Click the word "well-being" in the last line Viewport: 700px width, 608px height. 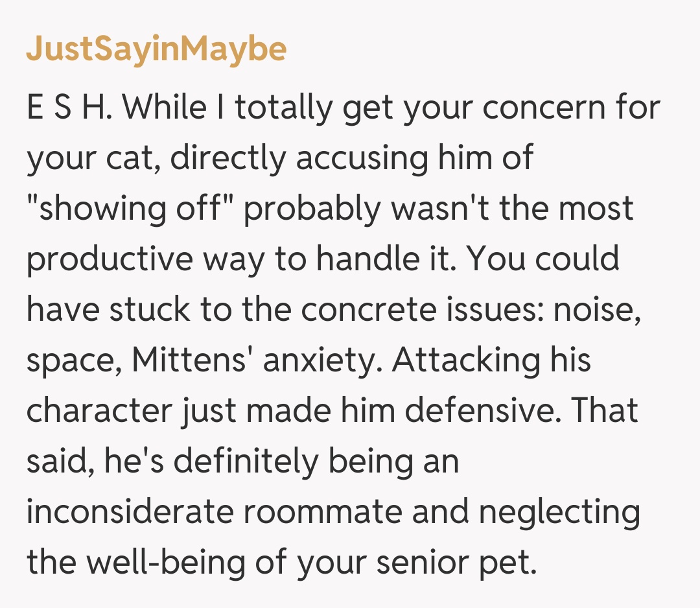[x=187, y=563]
